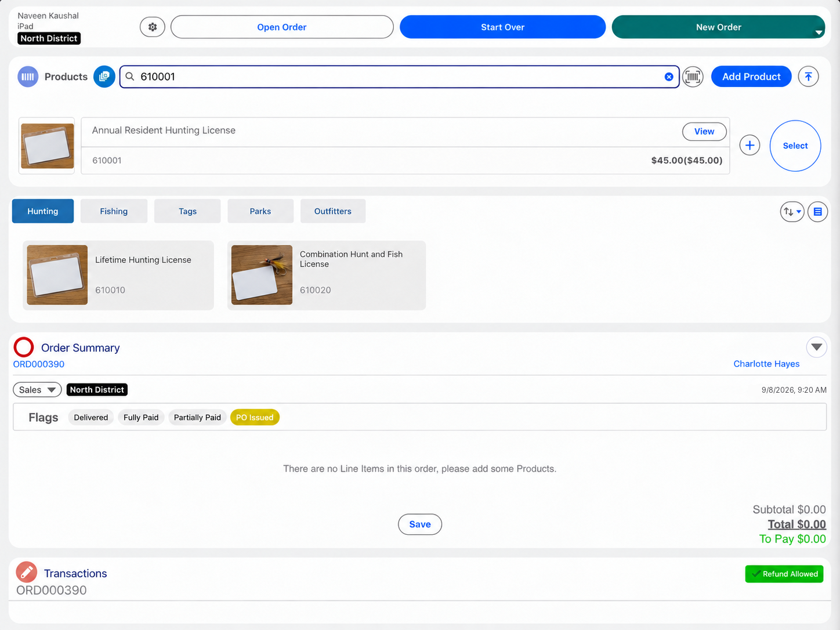Viewport: 840px width, 630px height.
Task: Click the Naveen Kaushal user name
Action: click(x=48, y=16)
